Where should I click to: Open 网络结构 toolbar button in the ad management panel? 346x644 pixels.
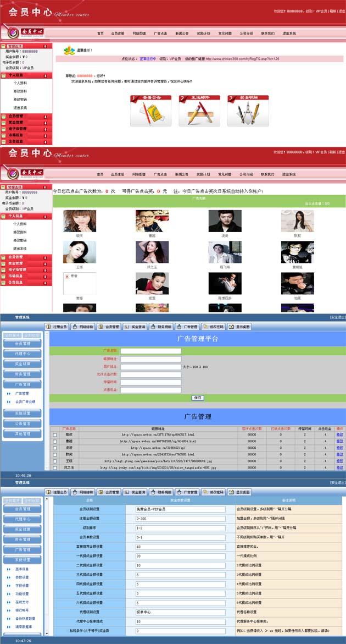pyautogui.click(x=83, y=327)
